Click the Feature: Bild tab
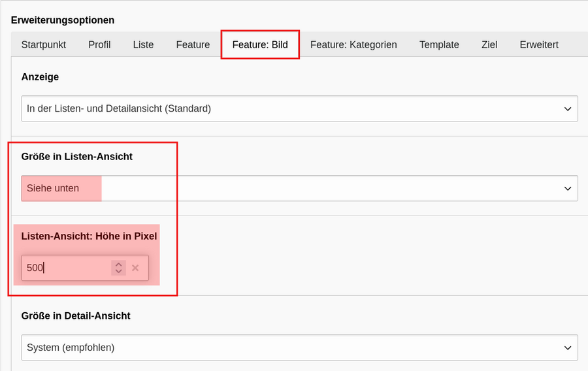The height and width of the screenshot is (371, 588). (260, 44)
